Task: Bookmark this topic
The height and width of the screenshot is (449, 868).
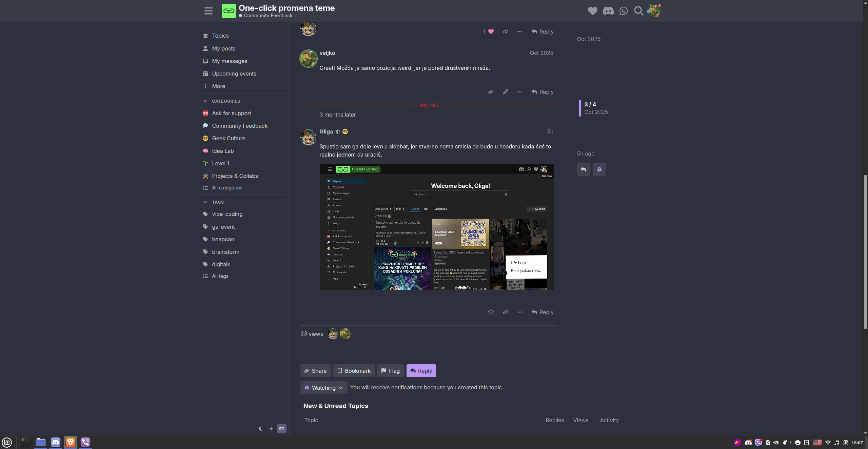Action: coord(354,371)
